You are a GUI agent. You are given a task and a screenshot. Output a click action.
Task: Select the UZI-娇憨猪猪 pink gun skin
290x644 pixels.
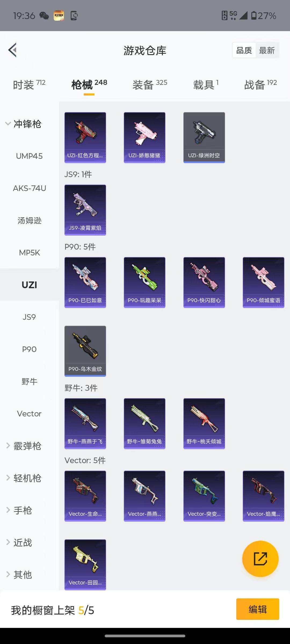point(144,138)
